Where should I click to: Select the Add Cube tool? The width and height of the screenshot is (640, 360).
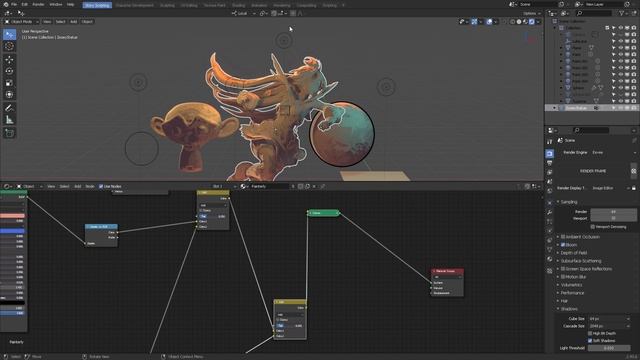point(9,133)
